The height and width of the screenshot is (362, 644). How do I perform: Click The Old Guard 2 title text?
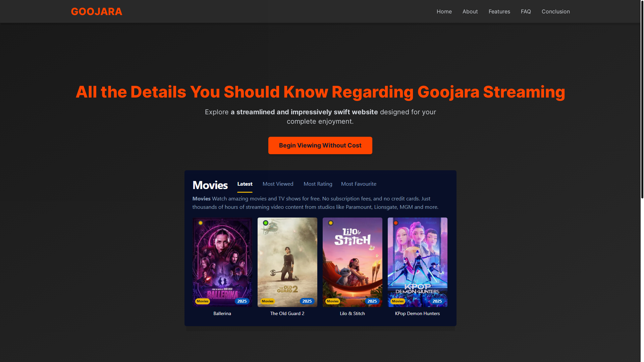(x=287, y=313)
